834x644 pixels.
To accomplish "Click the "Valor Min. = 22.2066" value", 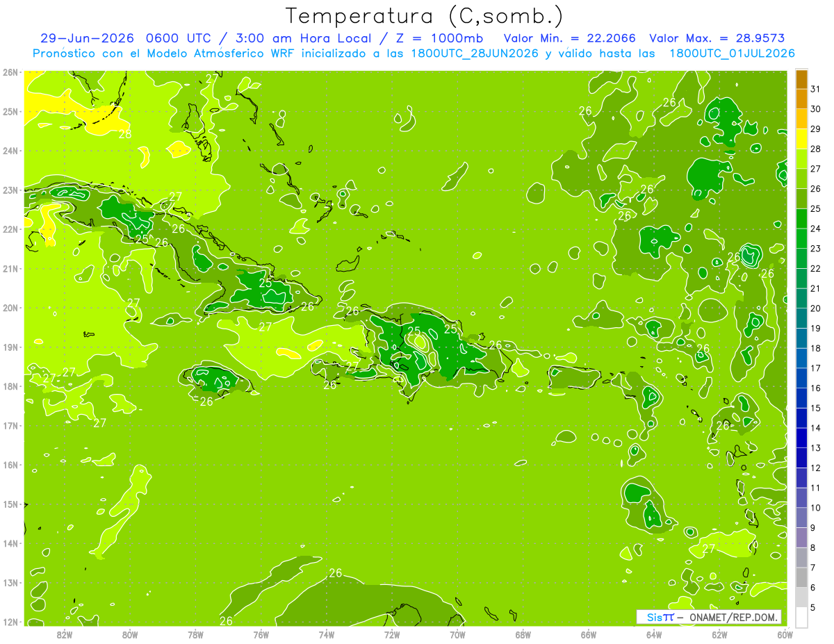I will [x=569, y=38].
